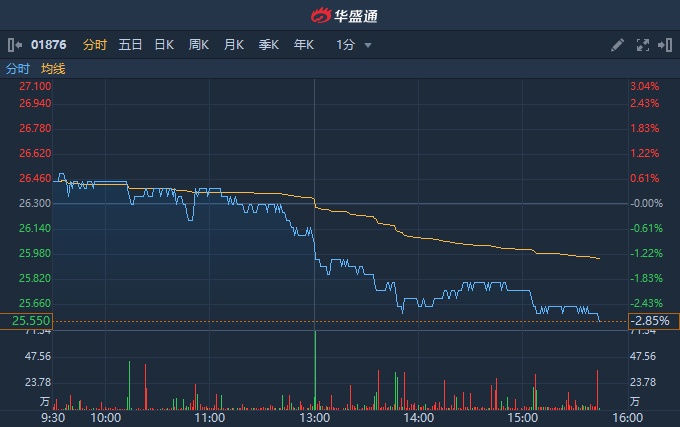
Task: Click the 25.660 price axis label
Action: 35,303
